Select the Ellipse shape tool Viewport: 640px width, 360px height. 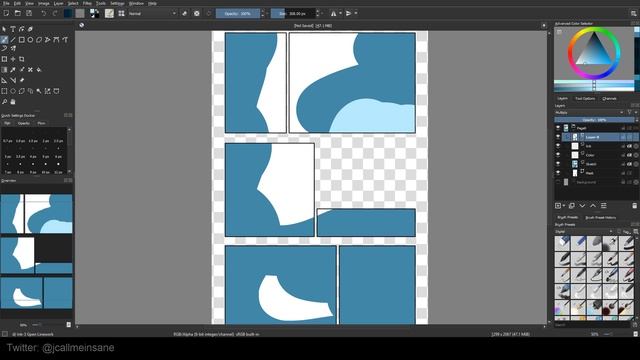click(30, 40)
